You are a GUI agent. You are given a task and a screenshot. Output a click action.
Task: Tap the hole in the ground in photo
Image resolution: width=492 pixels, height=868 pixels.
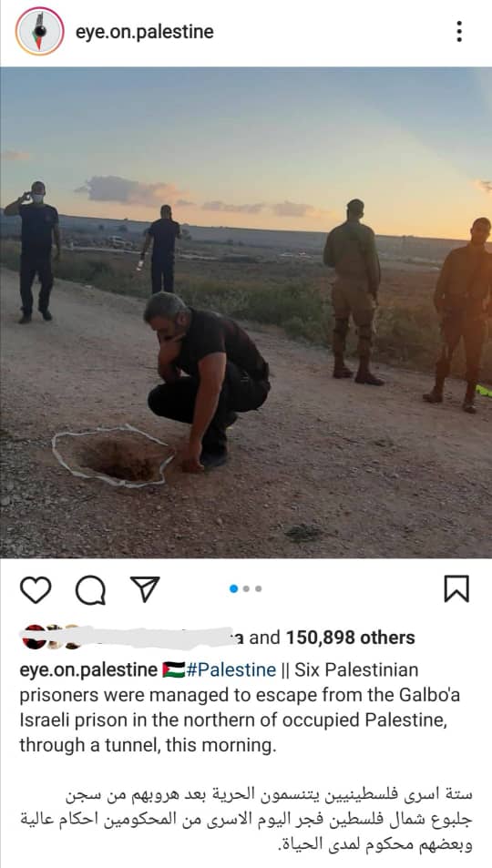tap(117, 458)
